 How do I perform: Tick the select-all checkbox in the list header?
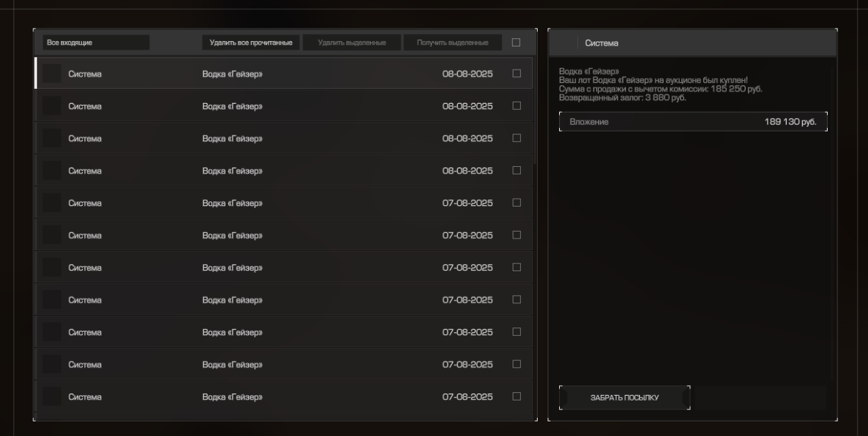[516, 42]
